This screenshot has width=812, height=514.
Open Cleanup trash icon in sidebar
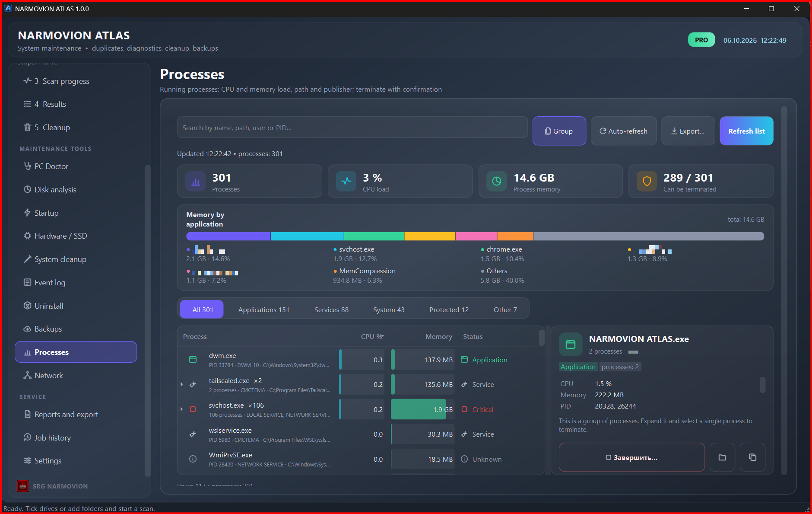pyautogui.click(x=27, y=127)
